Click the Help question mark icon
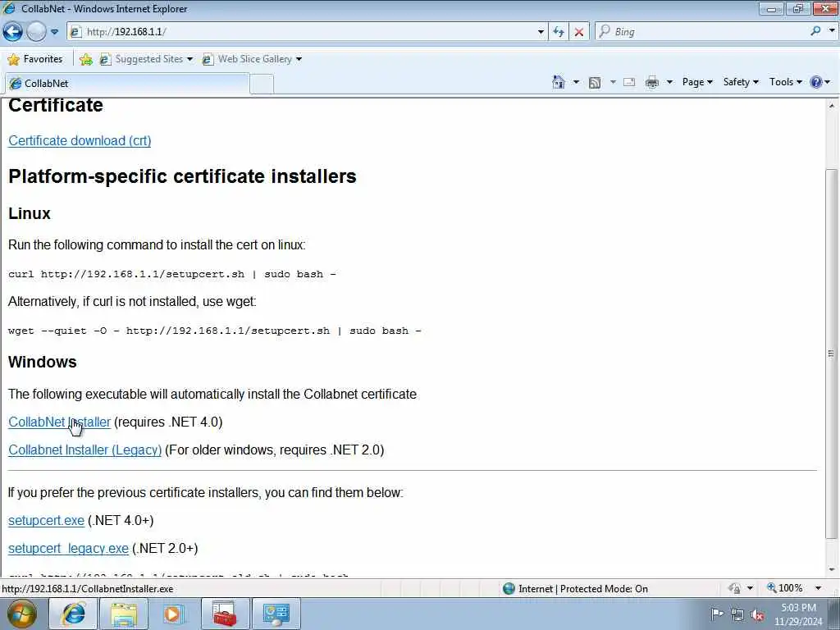 [x=816, y=82]
